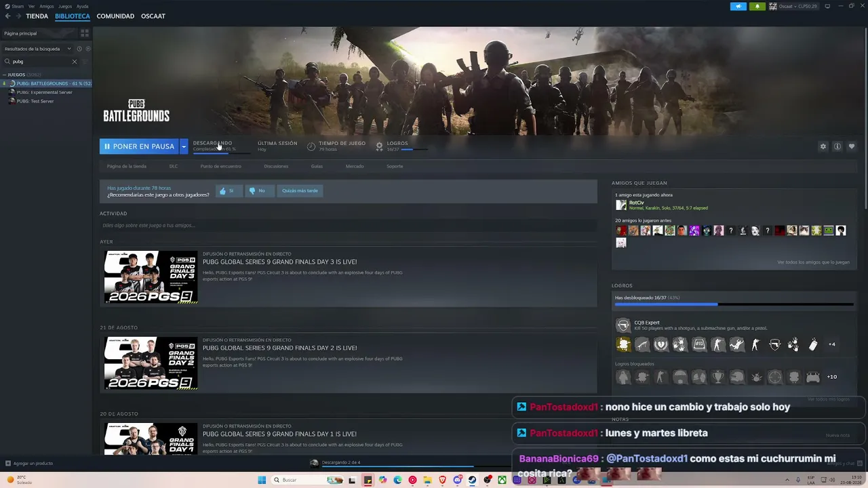Select PUBG: BATTLEGROUNDS in the game list
The width and height of the screenshot is (868, 488).
47,83
